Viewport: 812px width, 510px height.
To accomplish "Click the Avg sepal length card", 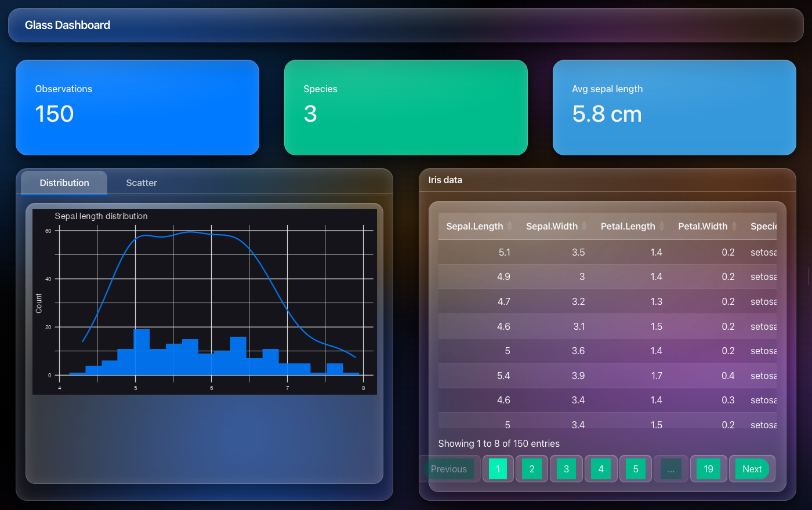I will point(675,107).
